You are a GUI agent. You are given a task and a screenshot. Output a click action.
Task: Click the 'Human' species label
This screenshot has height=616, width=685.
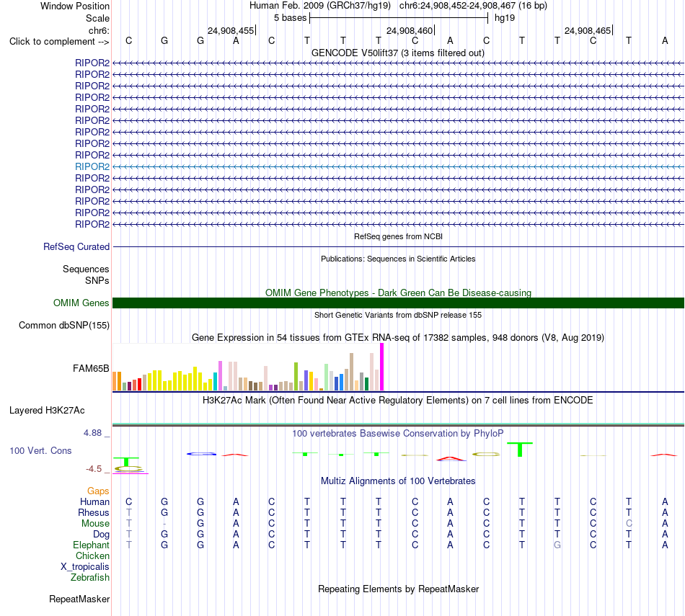click(94, 502)
